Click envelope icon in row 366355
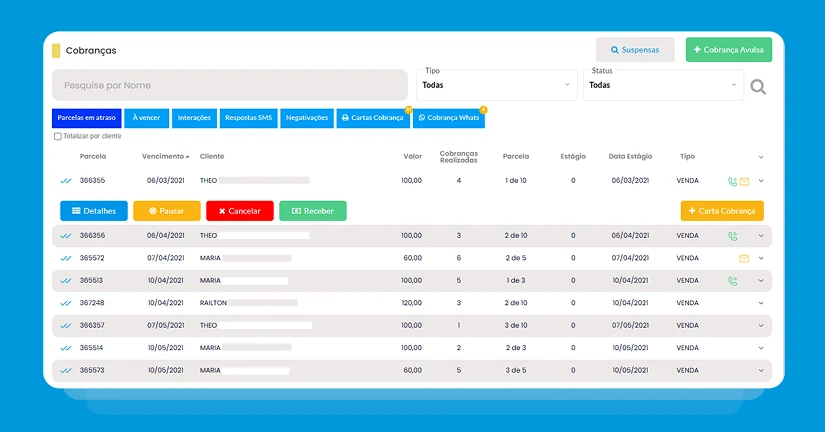Screen dimensions: 825x432 click(x=744, y=182)
